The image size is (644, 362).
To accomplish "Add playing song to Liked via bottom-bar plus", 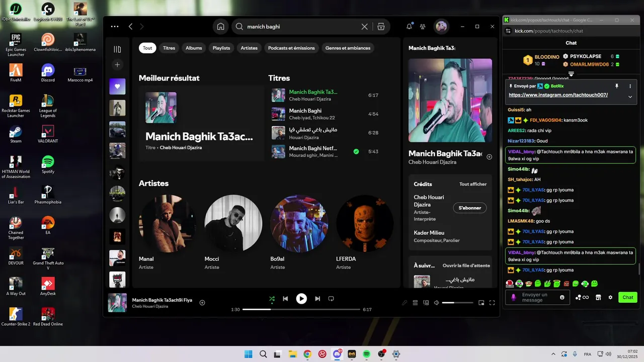I will click(x=202, y=303).
